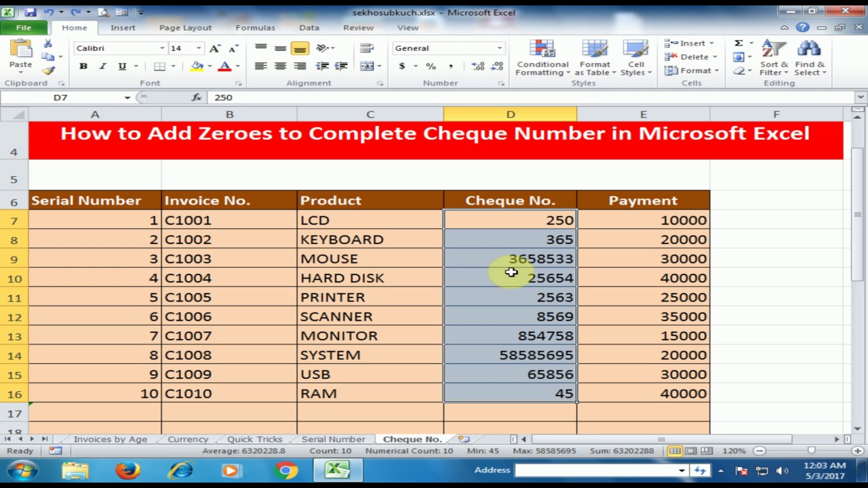Increase decimal places
The height and width of the screenshot is (488, 868).
(x=478, y=66)
